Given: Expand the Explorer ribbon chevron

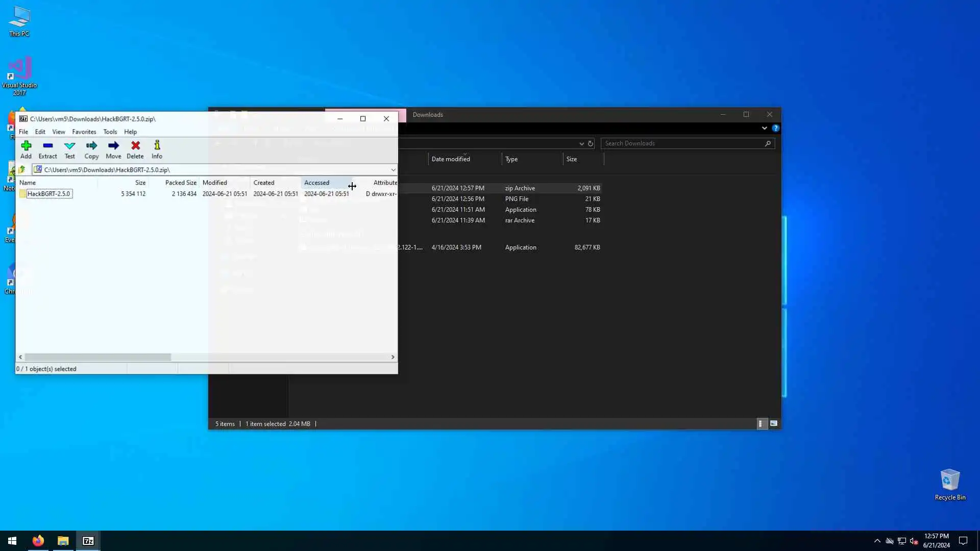Looking at the screenshot, I should 764,128.
